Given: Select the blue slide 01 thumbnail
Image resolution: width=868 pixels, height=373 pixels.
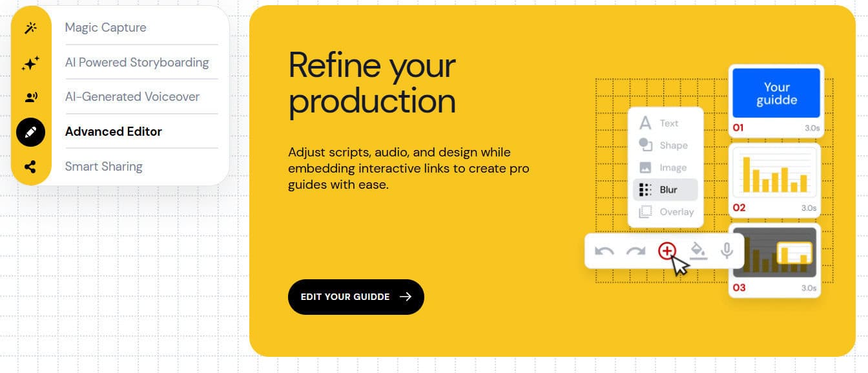Looking at the screenshot, I should coord(776,94).
